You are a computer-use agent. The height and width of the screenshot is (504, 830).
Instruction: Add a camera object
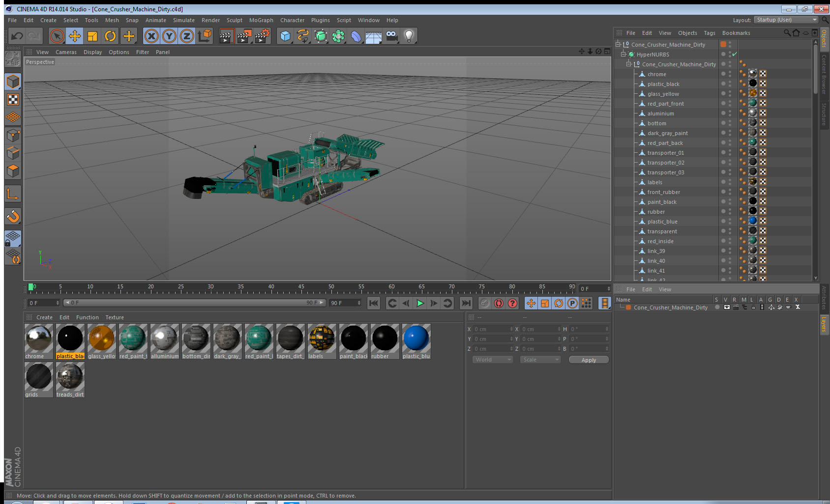coord(391,36)
